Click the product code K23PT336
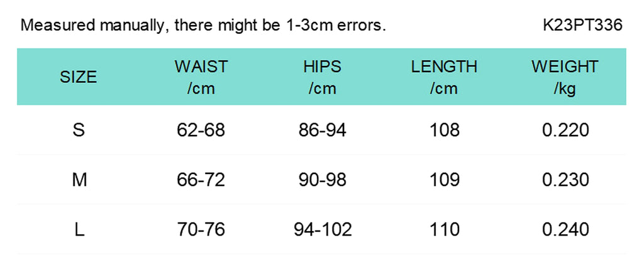The height and width of the screenshot is (255, 644). 583,25
